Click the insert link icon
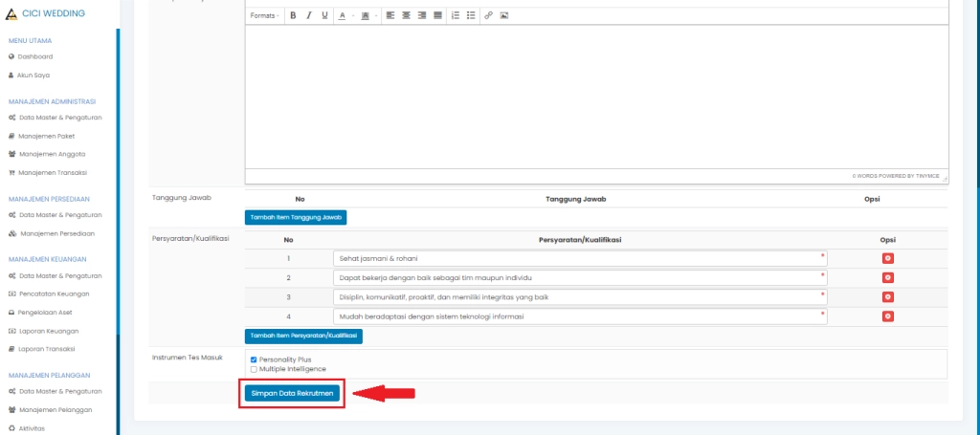 (488, 16)
